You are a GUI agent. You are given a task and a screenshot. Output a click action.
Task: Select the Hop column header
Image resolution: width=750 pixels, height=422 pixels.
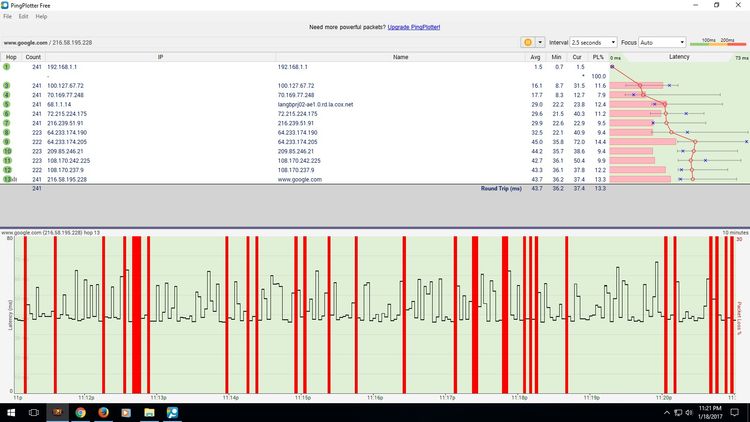tap(11, 57)
